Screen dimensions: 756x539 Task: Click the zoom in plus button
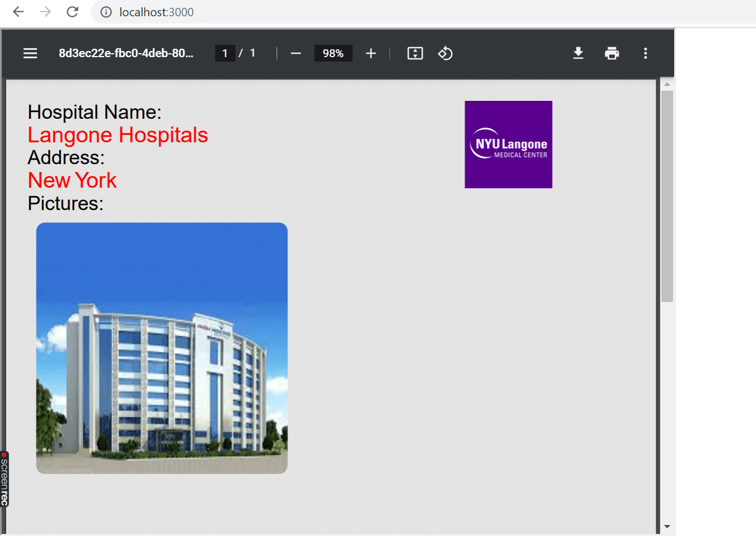(x=370, y=53)
